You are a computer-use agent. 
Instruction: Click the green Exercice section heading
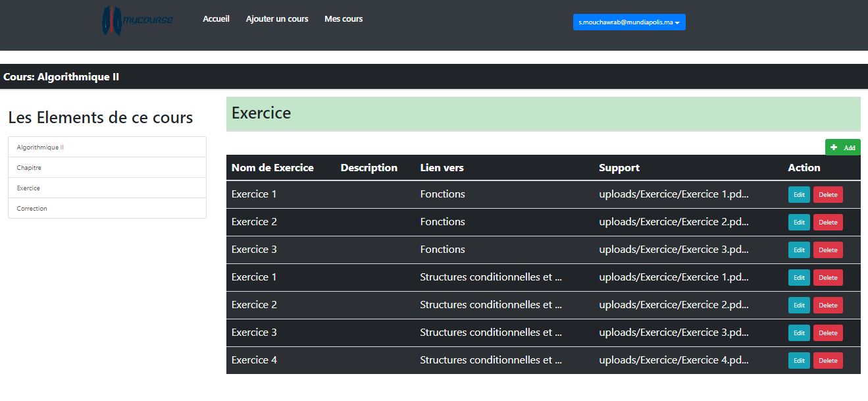coord(544,114)
